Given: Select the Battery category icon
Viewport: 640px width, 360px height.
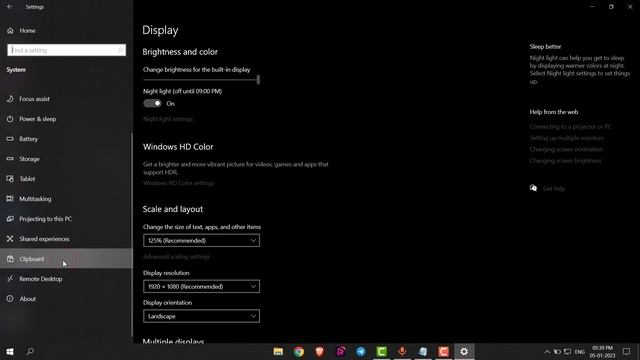Looking at the screenshot, I should [x=10, y=139].
